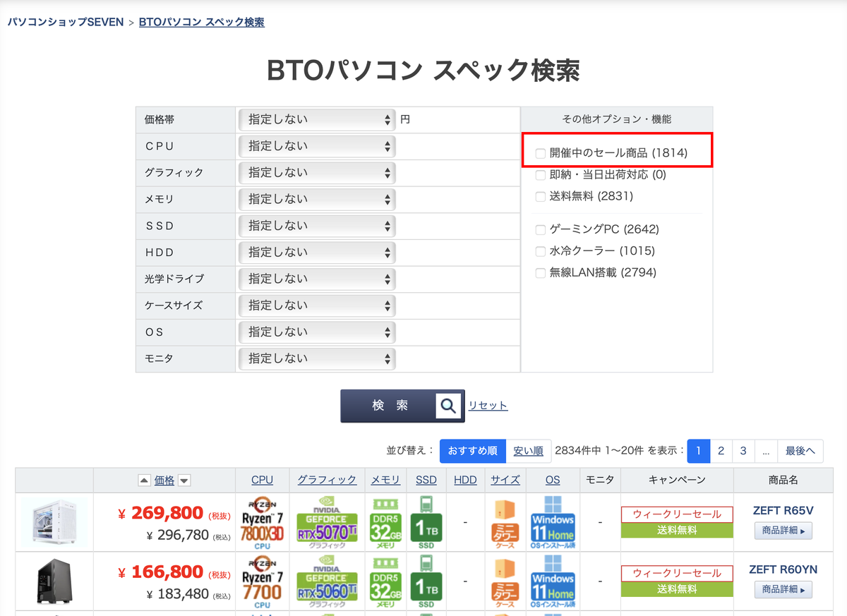Open the 価格帯 dropdown

pyautogui.click(x=317, y=120)
